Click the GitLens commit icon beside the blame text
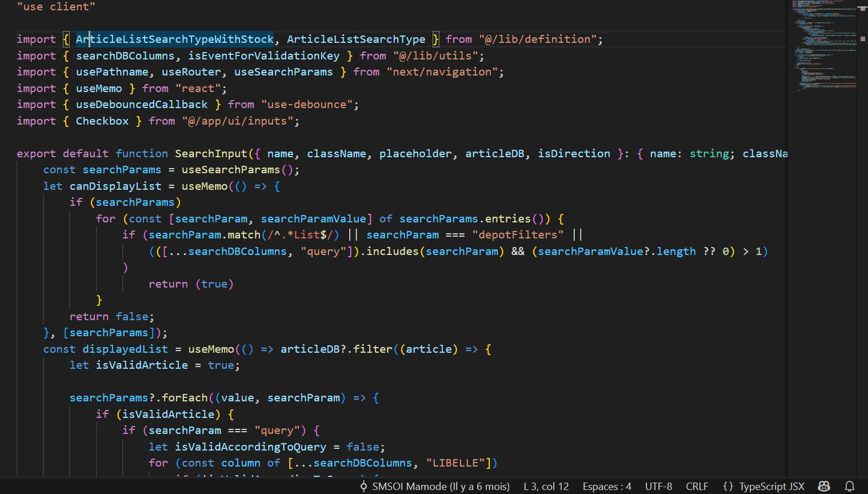This screenshot has width=868, height=494. point(363,487)
